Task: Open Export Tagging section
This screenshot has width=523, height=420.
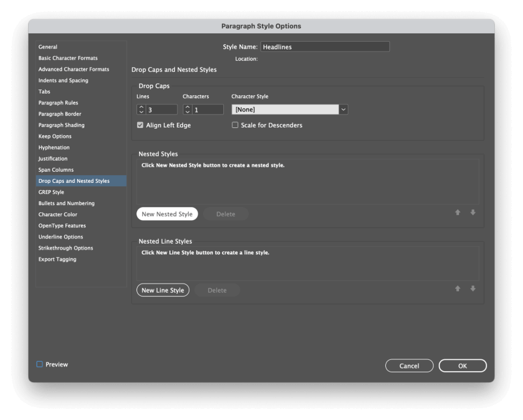Action: [x=81, y=259]
